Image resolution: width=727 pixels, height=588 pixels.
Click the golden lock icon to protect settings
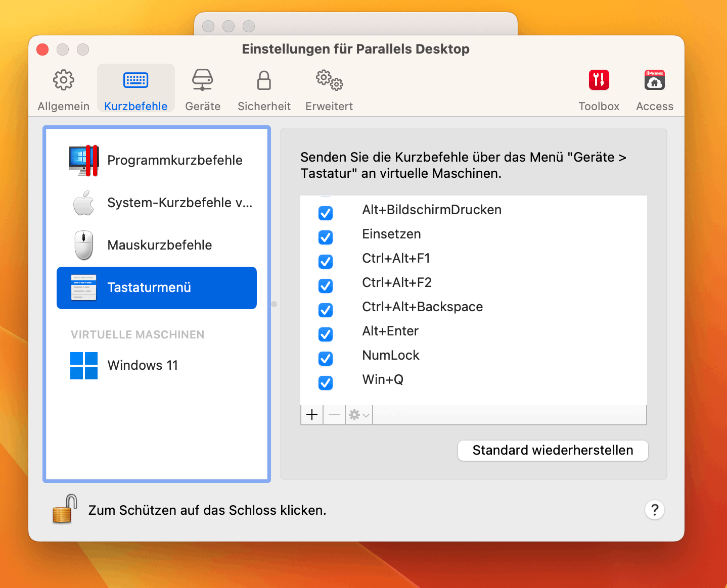tap(65, 509)
